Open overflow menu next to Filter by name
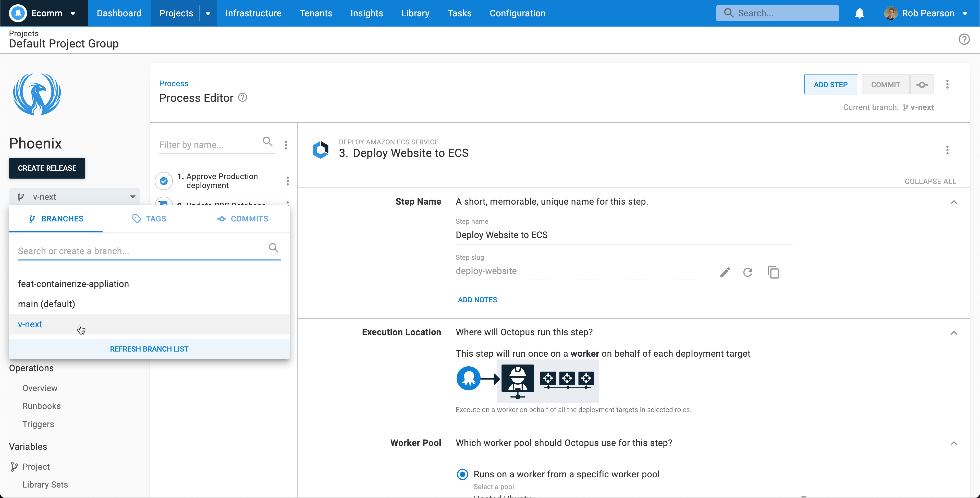 point(286,145)
